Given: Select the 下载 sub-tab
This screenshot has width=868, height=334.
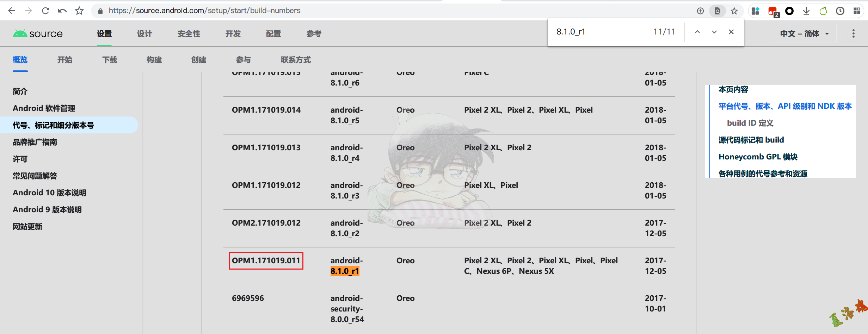Looking at the screenshot, I should (110, 60).
